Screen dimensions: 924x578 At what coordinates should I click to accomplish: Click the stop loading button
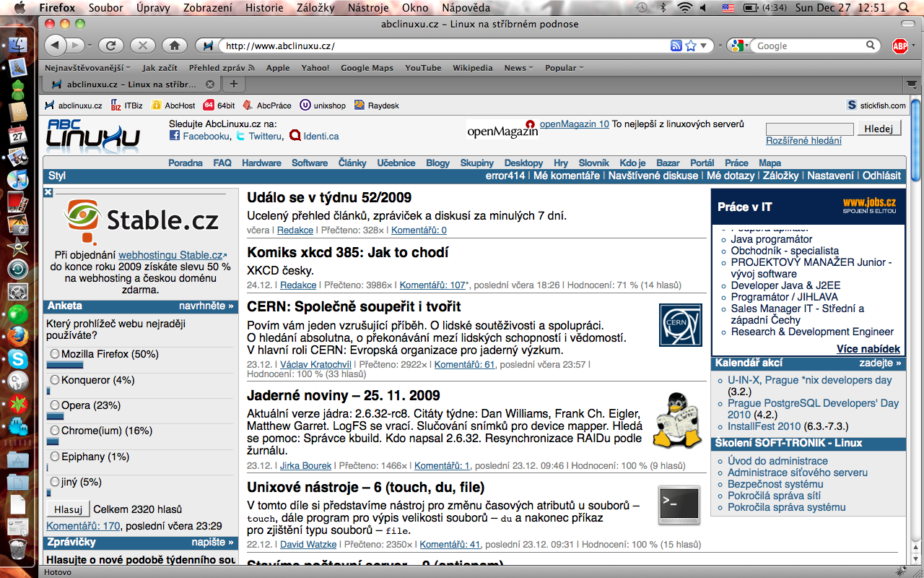click(x=143, y=46)
